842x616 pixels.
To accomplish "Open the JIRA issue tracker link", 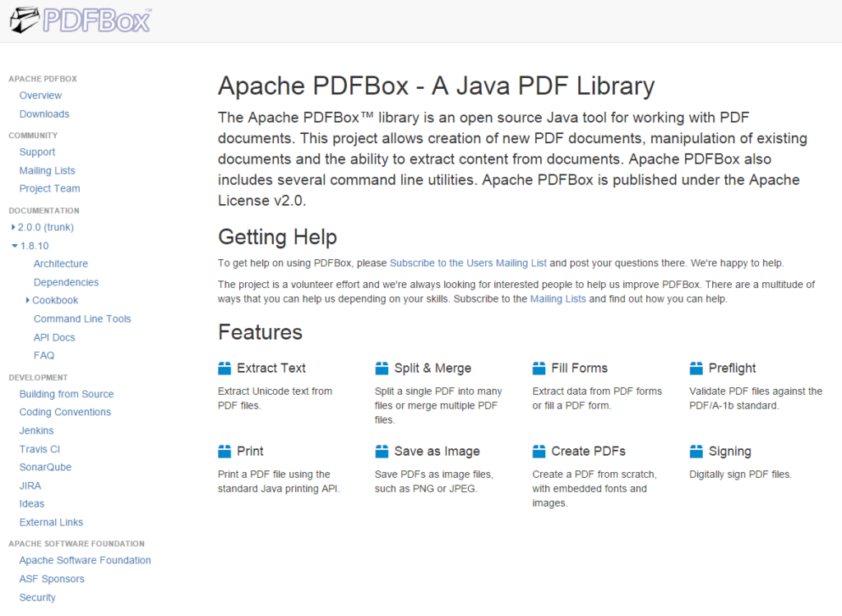I will click(30, 486).
